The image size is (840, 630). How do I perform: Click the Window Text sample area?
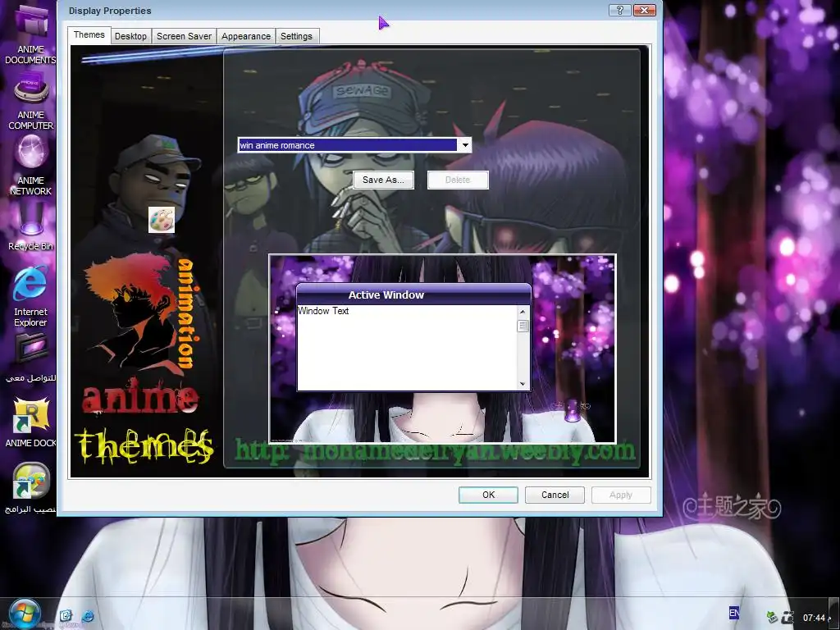pos(407,348)
